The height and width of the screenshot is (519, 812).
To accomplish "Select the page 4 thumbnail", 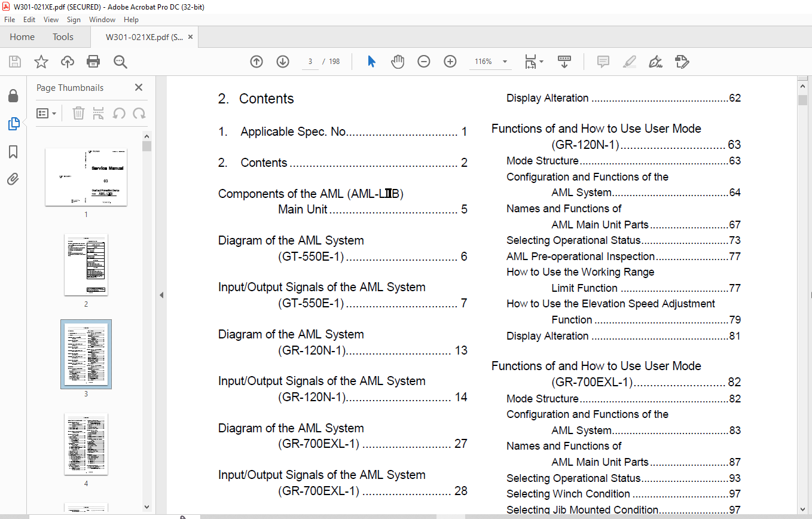I will 86,444.
